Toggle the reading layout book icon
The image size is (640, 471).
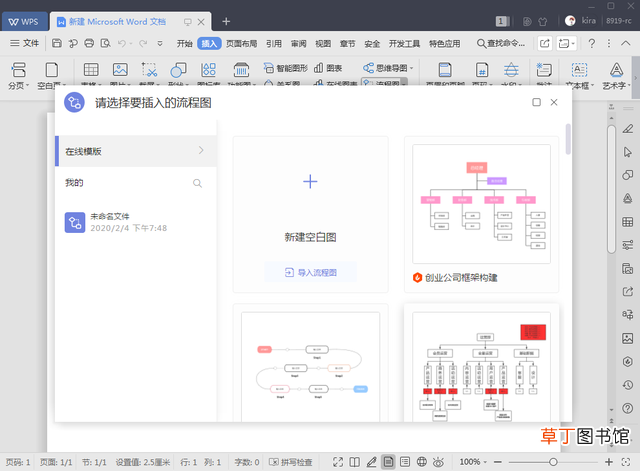(x=355, y=462)
